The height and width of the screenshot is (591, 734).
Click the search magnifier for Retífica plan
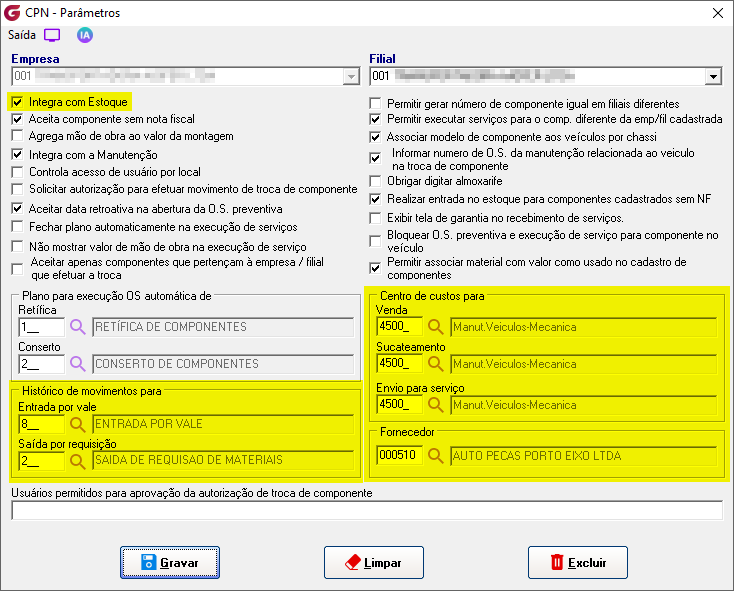(x=78, y=327)
